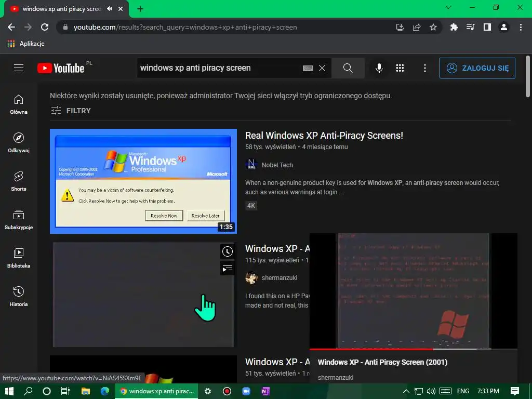Launch Microsoft Edge from the taskbar

tap(105, 391)
